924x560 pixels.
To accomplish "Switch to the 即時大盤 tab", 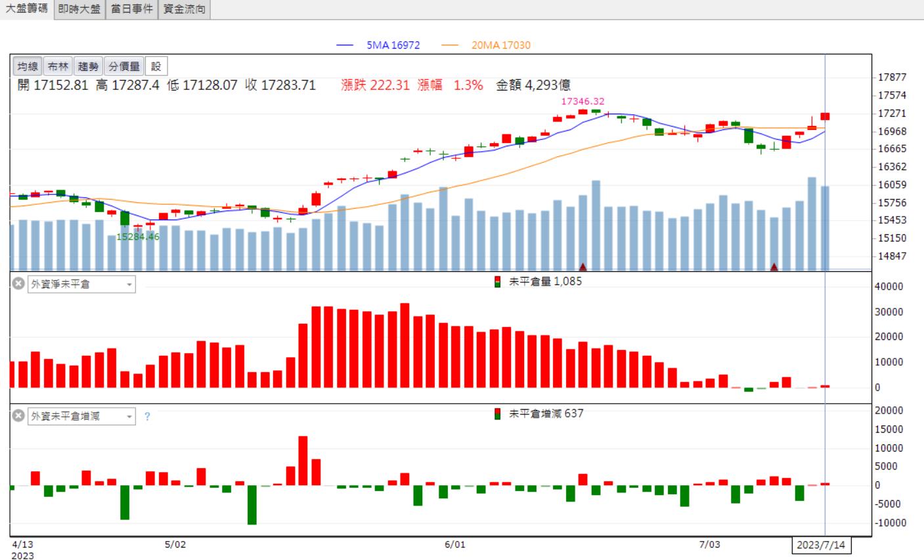I will click(x=79, y=9).
